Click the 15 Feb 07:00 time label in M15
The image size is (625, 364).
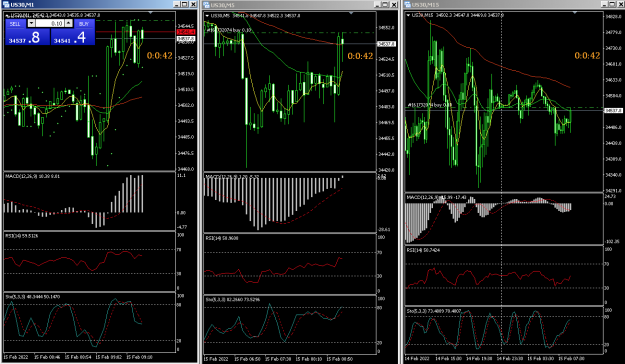tap(571, 358)
